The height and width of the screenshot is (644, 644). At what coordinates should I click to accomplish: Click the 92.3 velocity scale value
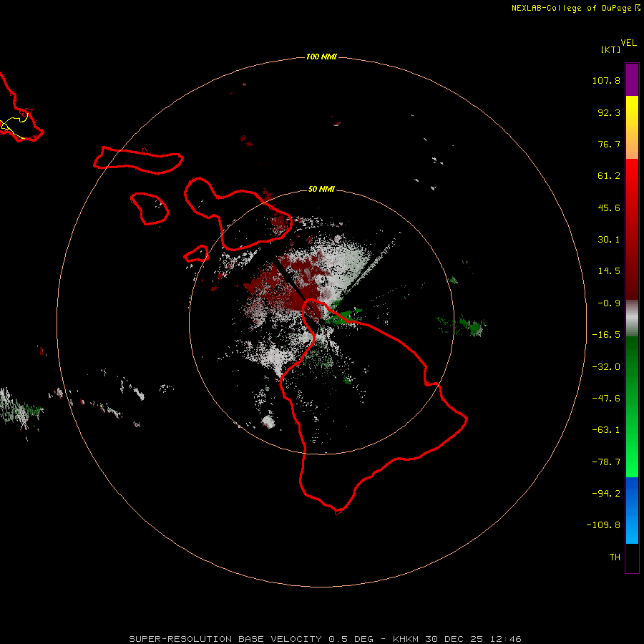609,112
